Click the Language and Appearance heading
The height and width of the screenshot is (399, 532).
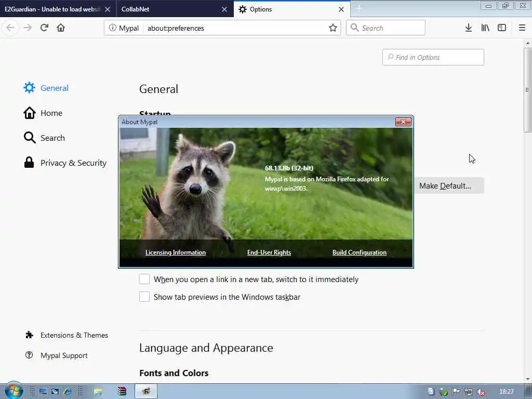206,348
